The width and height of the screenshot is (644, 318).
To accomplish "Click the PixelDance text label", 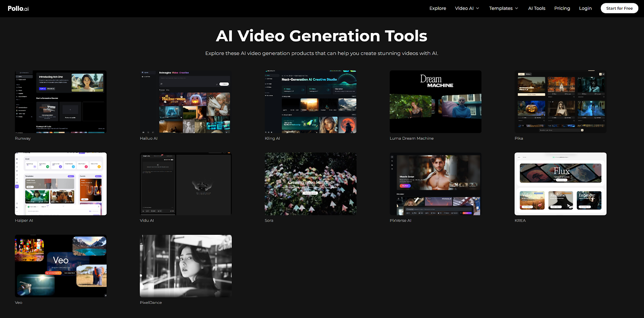I will click(x=151, y=303).
